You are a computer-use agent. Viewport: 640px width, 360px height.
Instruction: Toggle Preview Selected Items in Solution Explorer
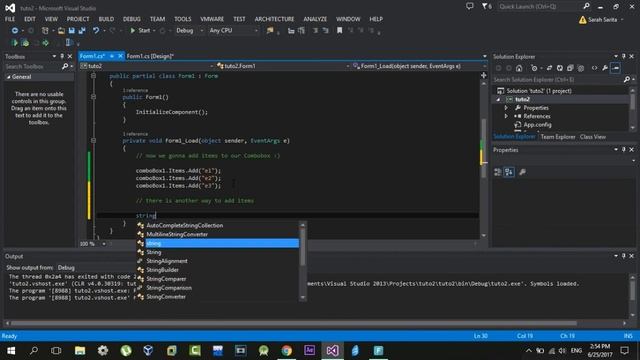[x=616, y=68]
